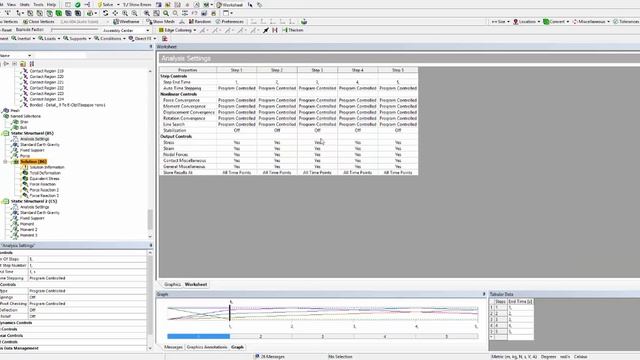
Task: Select Moment 2 in tree
Action: click(29, 230)
